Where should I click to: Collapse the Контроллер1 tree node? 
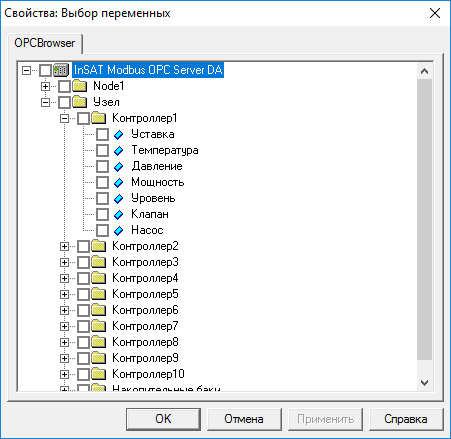[64, 118]
